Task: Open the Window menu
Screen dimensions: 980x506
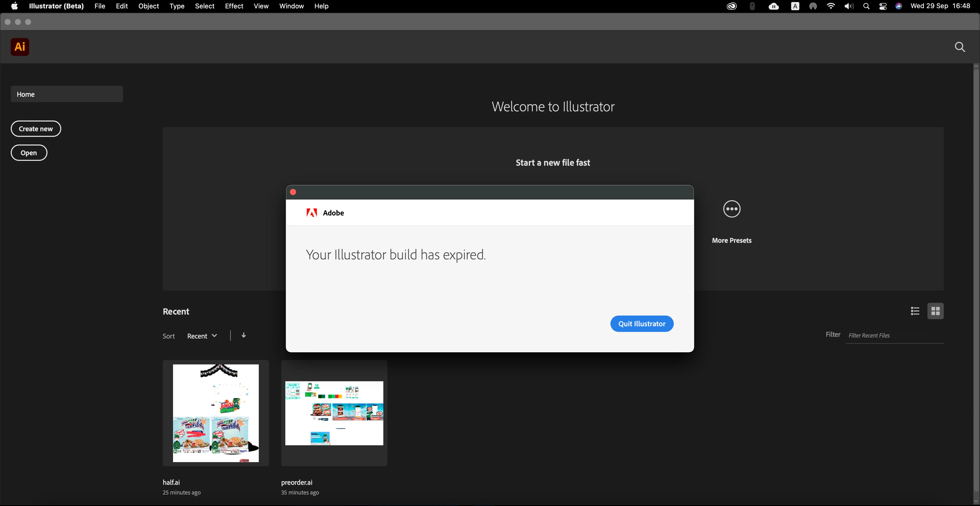Action: click(291, 6)
